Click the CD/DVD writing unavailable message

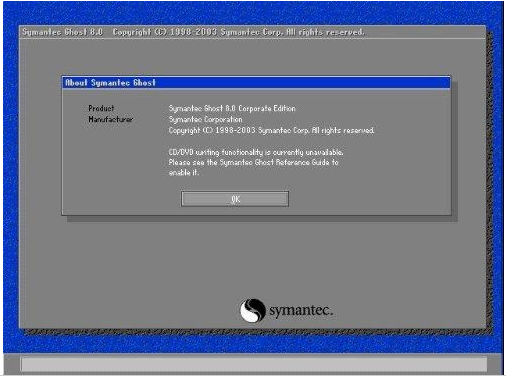click(x=256, y=152)
